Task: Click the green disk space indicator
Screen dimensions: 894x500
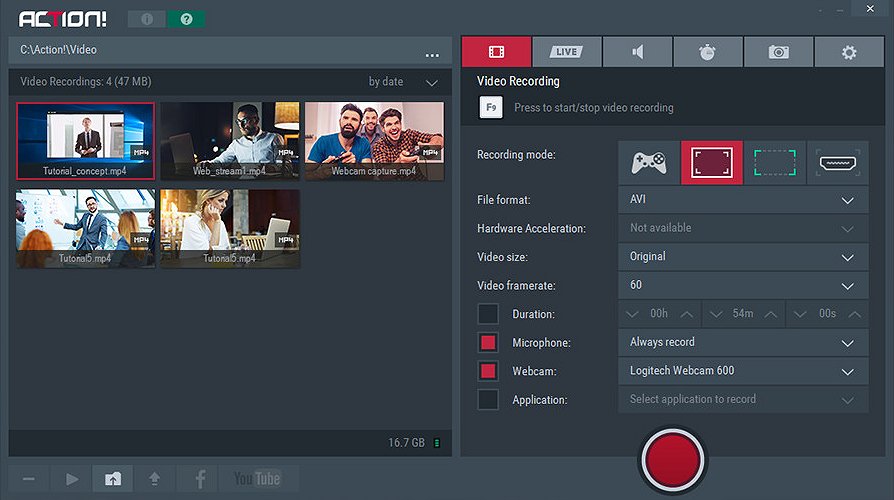Action: tap(437, 443)
